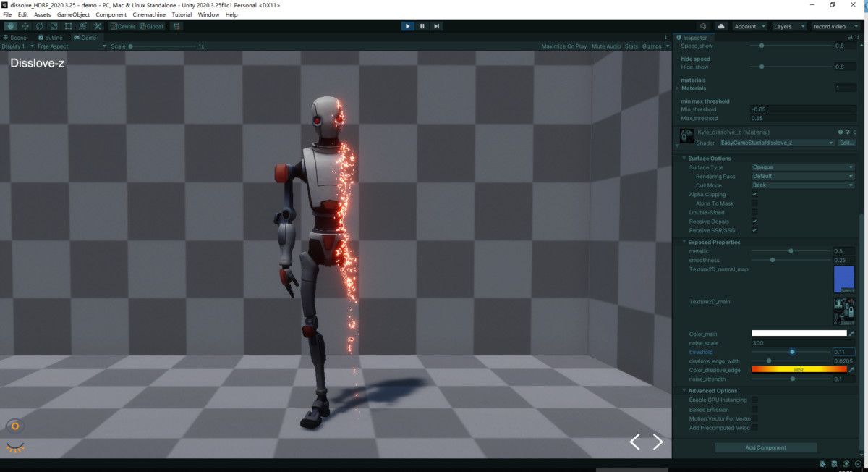Click the Edit button next to the shader

coord(846,143)
